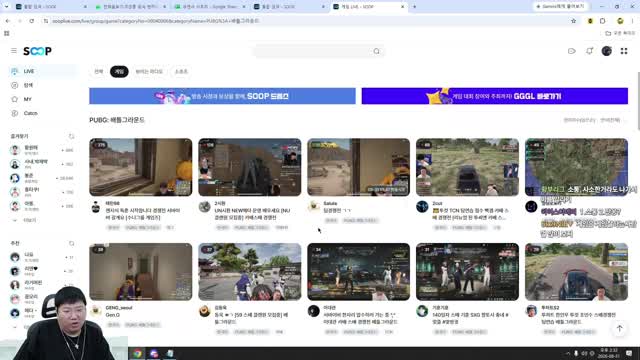Click the SOOP blue promotional banner
This screenshot has width=640, height=360.
222,96
